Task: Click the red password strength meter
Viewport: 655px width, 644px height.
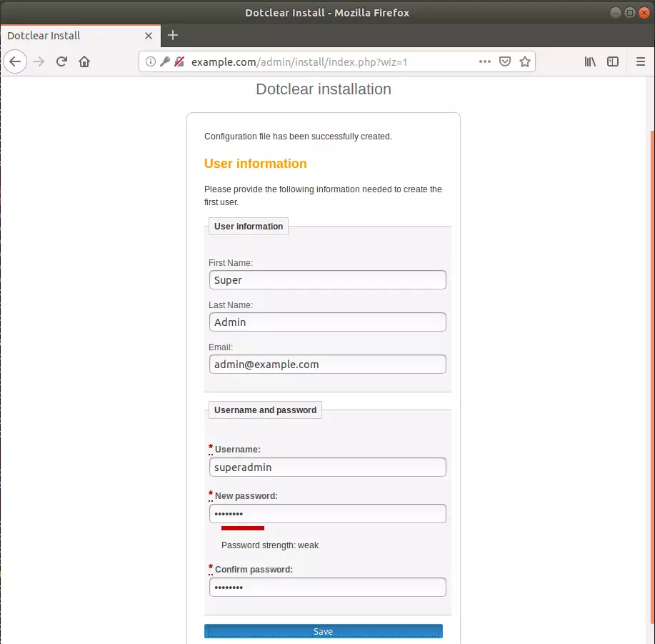Action: [243, 528]
